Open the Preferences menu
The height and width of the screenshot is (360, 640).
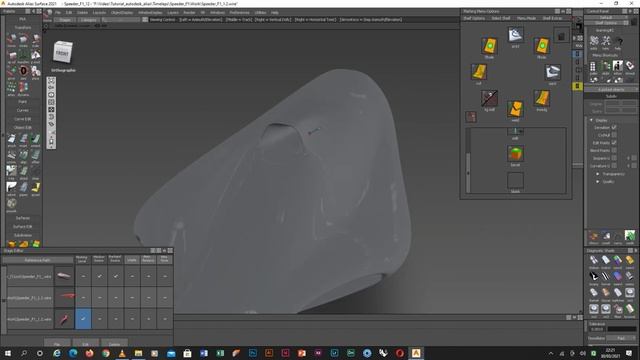click(x=239, y=13)
